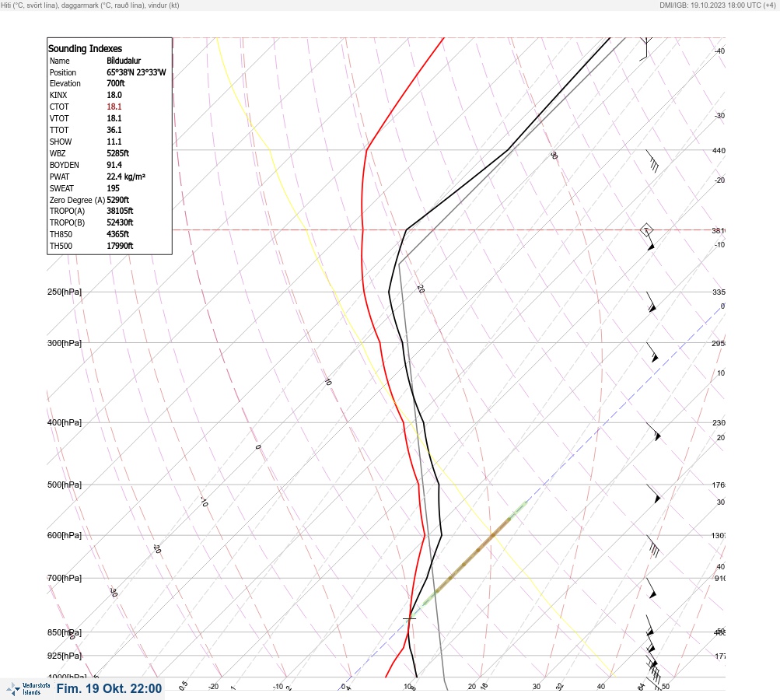
Task: Click the TROPO(A) value 38105ft
Action: point(120,211)
